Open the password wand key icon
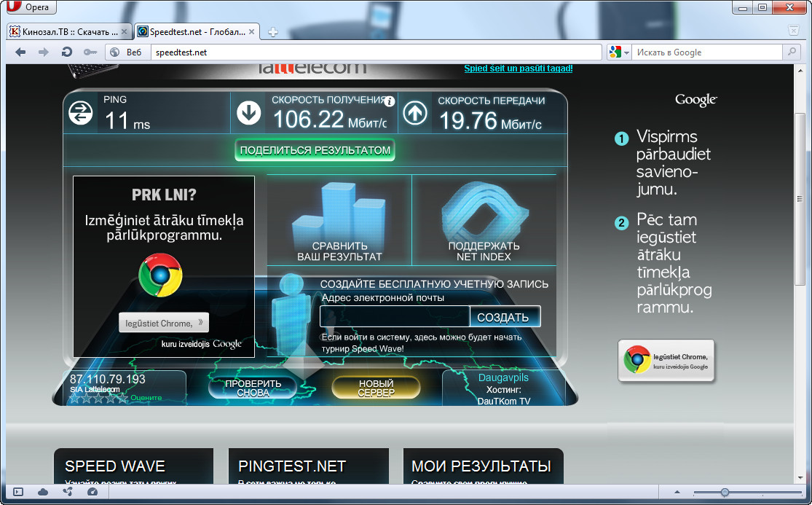 (90, 52)
